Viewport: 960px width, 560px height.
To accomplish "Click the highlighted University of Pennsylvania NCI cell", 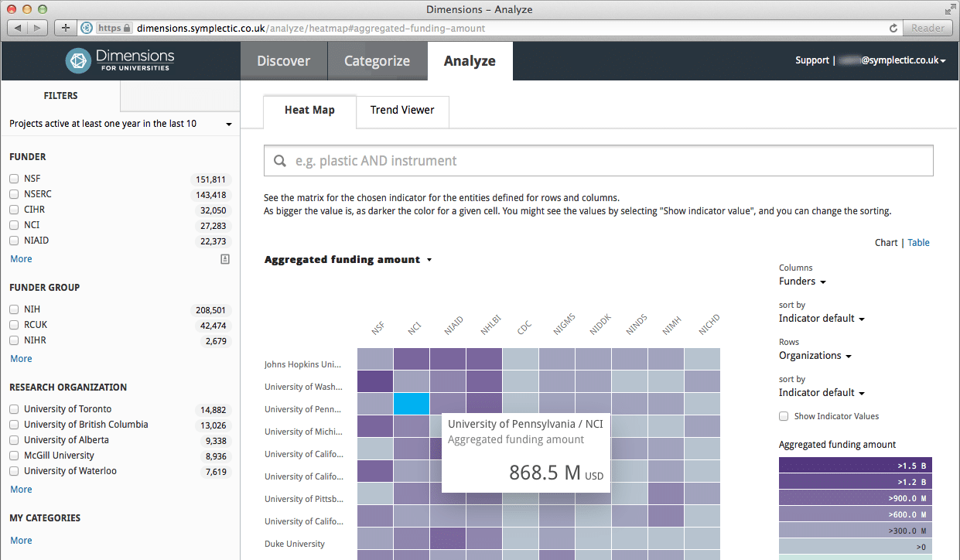I will point(412,404).
